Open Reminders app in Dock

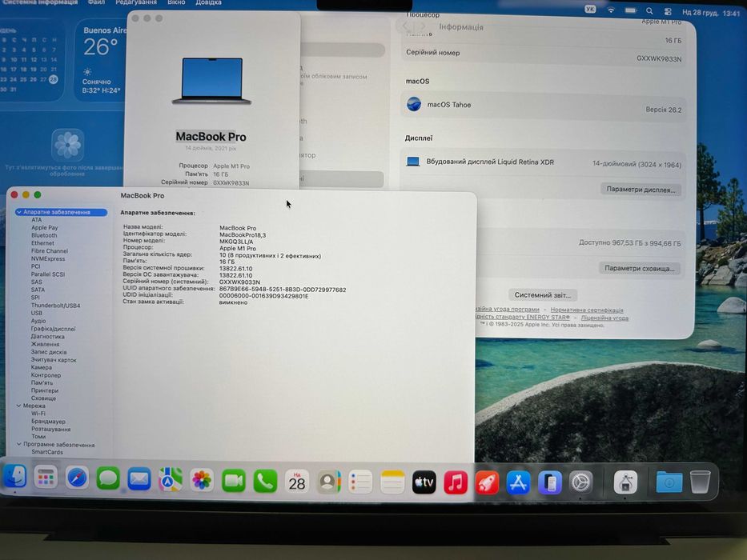(x=360, y=482)
